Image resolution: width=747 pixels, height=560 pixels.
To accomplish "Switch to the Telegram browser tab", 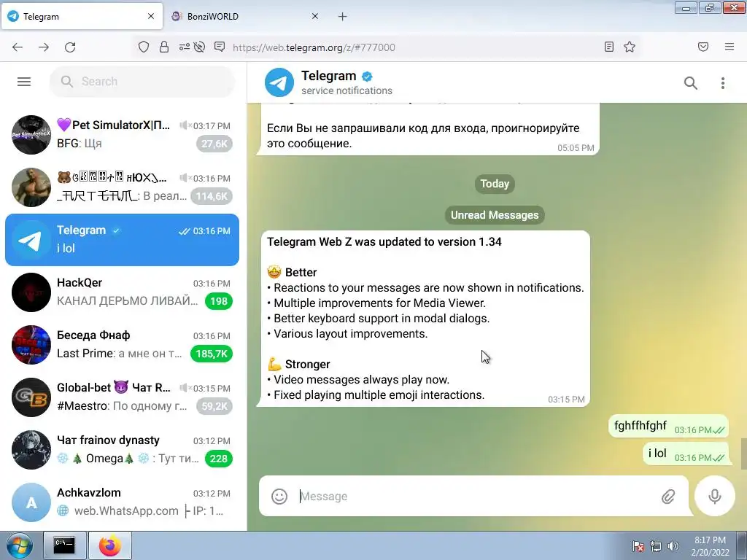I will [82, 16].
